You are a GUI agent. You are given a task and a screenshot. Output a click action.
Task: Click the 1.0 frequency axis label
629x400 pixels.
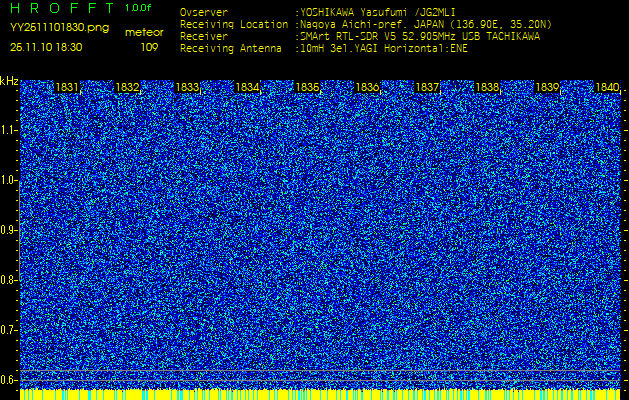[7, 181]
